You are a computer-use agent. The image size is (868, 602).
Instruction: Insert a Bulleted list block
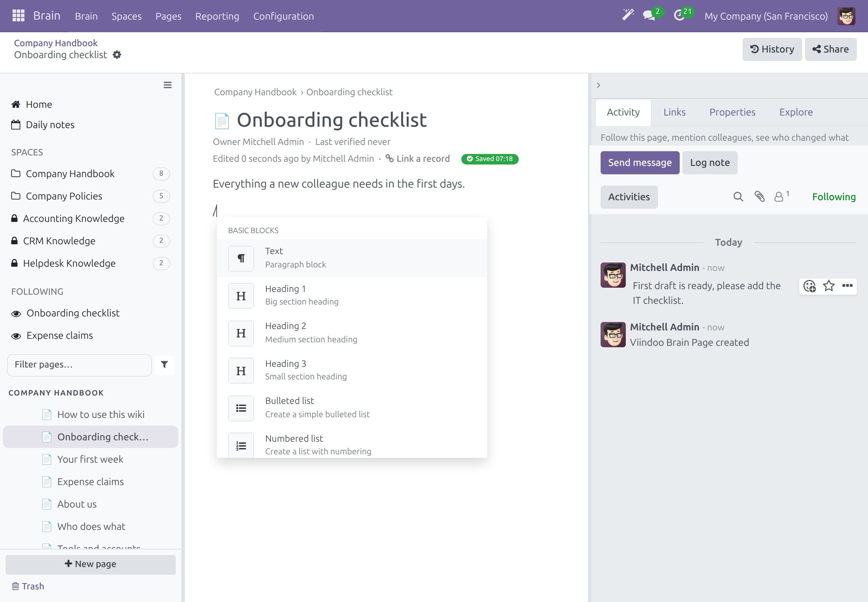[352, 408]
